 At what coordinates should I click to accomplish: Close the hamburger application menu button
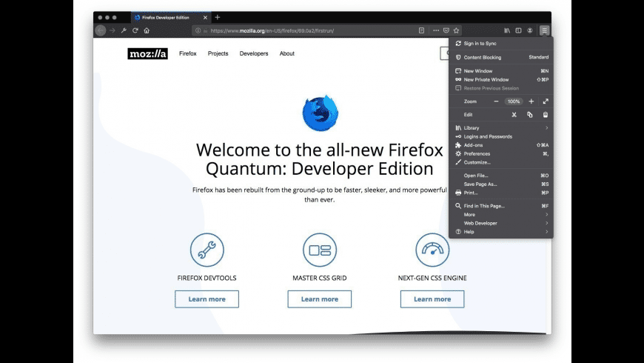coord(544,30)
